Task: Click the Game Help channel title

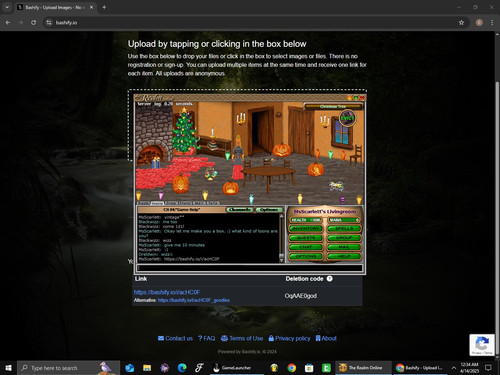Action: point(181,210)
